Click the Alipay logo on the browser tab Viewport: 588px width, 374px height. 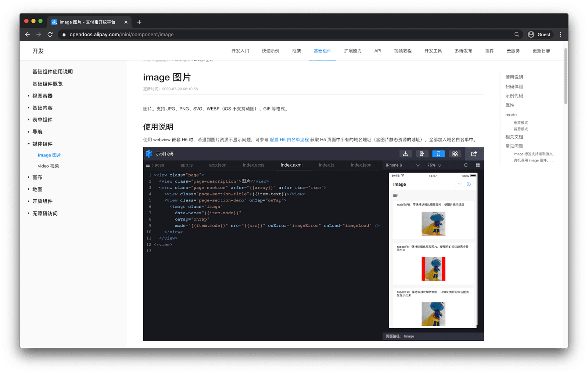pos(54,22)
